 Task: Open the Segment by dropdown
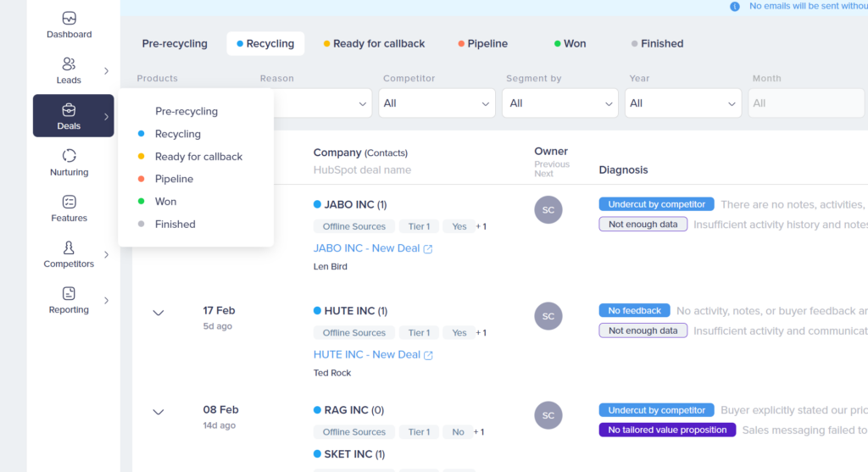click(x=559, y=103)
